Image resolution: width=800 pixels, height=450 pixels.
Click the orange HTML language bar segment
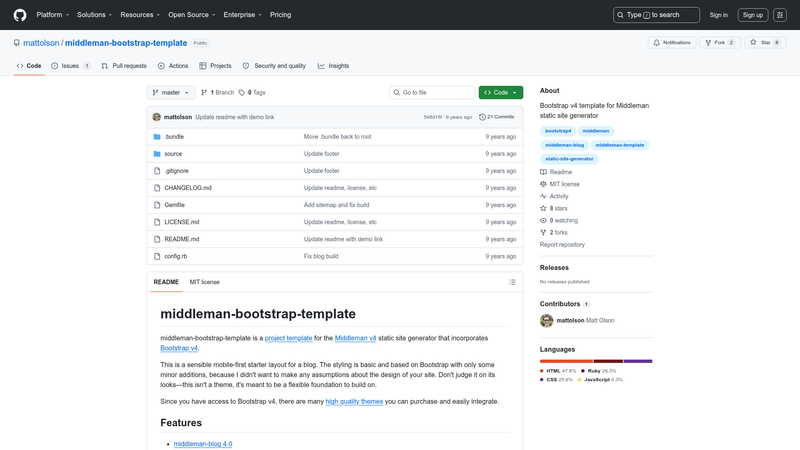566,361
